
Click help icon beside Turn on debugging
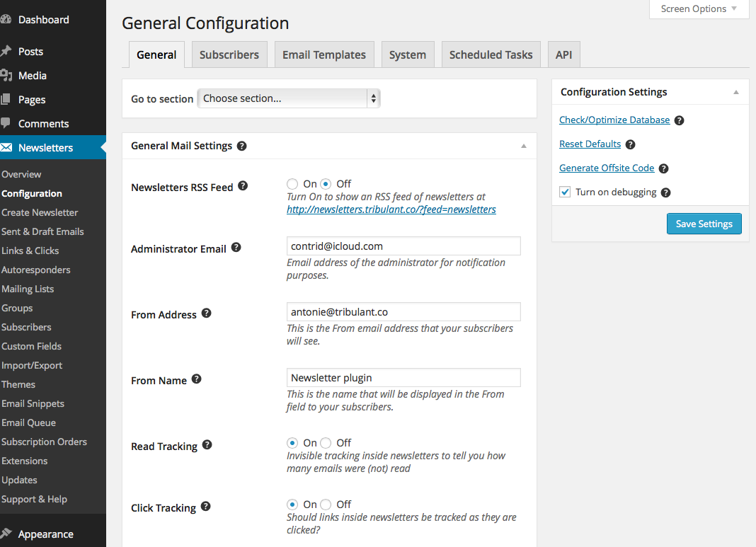[x=665, y=192]
